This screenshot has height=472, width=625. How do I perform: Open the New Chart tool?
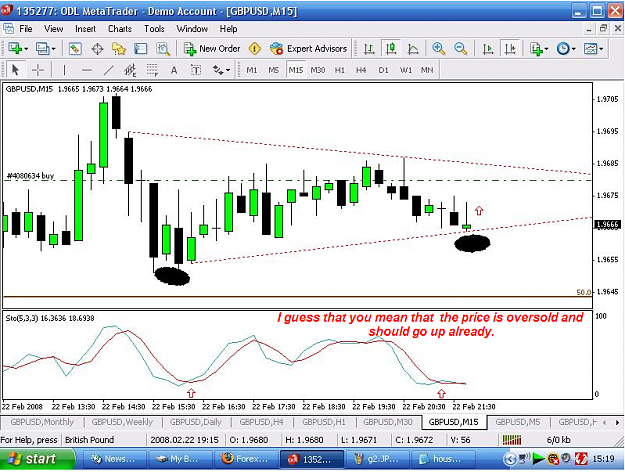click(16, 49)
